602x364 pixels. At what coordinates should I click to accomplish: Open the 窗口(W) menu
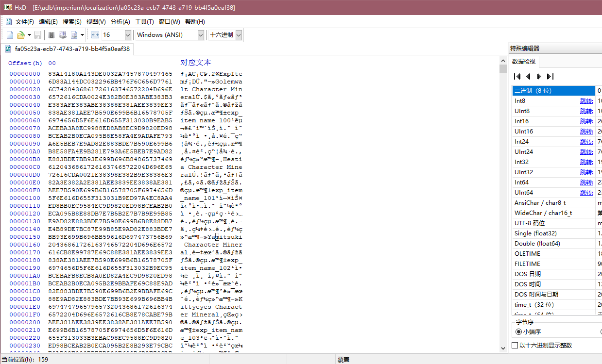[169, 22]
